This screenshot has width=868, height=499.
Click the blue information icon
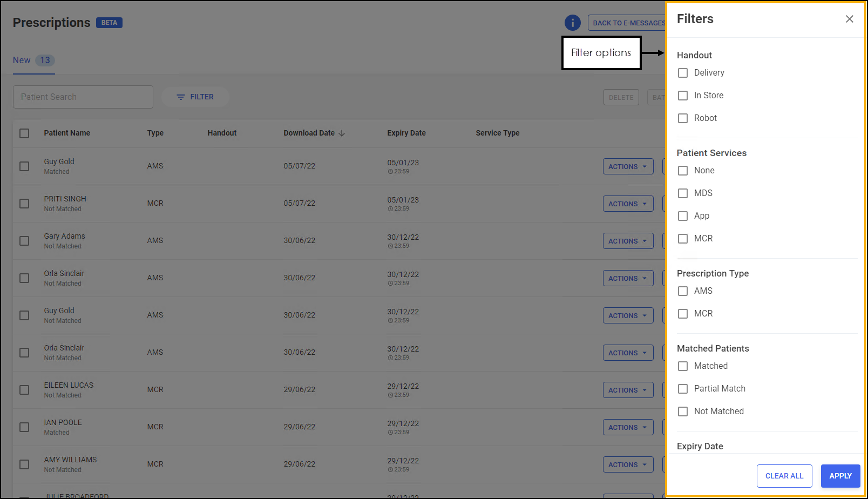click(x=572, y=23)
